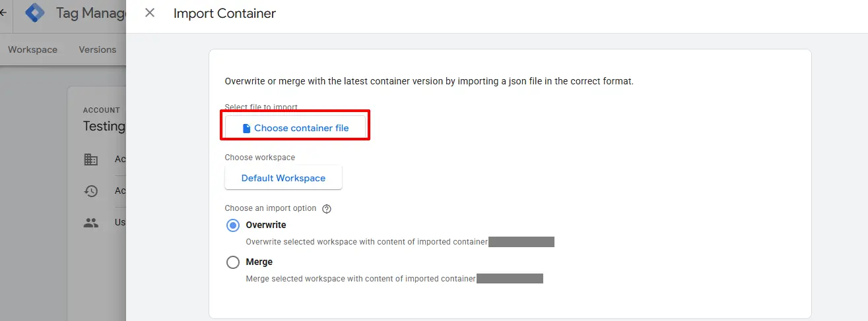This screenshot has height=321, width=868.
Task: Select the Overwrite radio button
Action: 233,225
